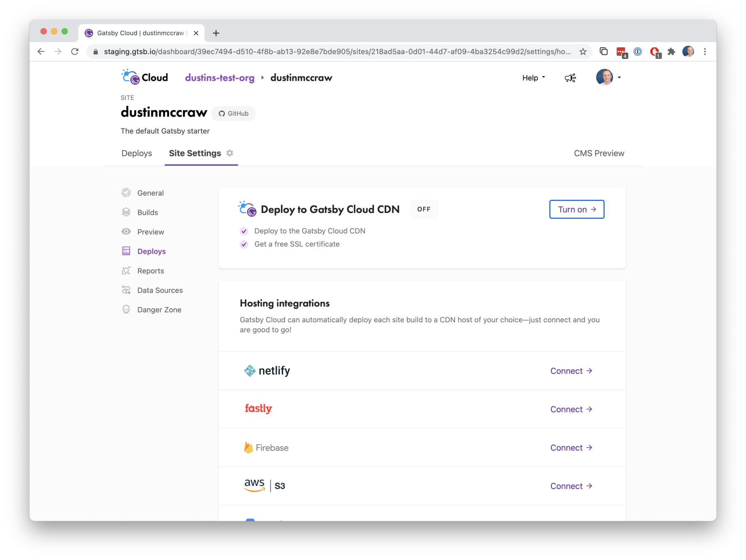This screenshot has width=746, height=560.
Task: Connect the Firebase integration
Action: click(x=571, y=448)
